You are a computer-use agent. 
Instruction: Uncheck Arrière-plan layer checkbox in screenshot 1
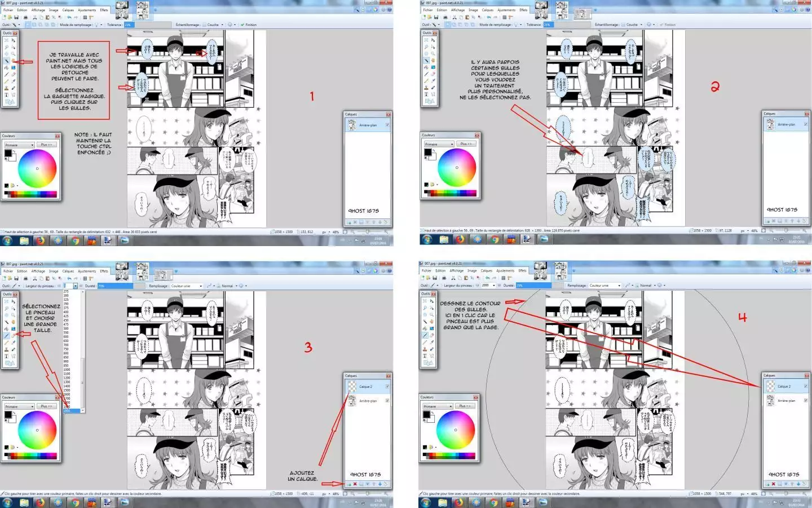[x=387, y=125]
